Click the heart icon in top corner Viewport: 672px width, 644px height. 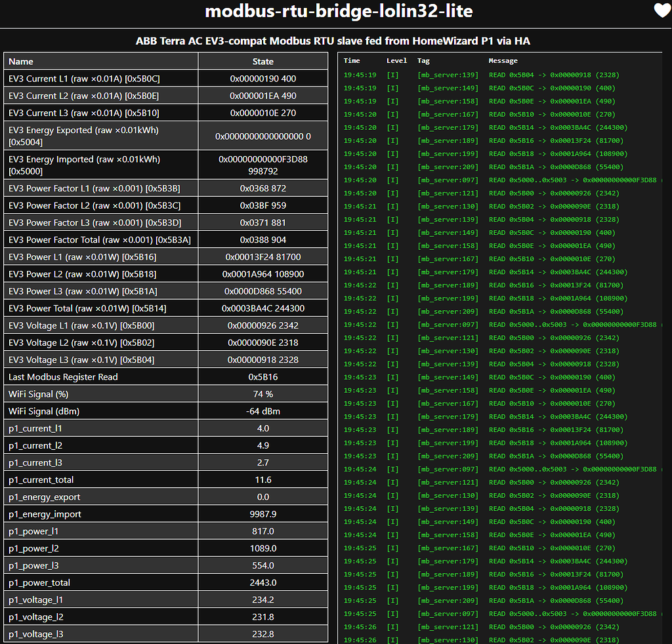click(x=662, y=10)
